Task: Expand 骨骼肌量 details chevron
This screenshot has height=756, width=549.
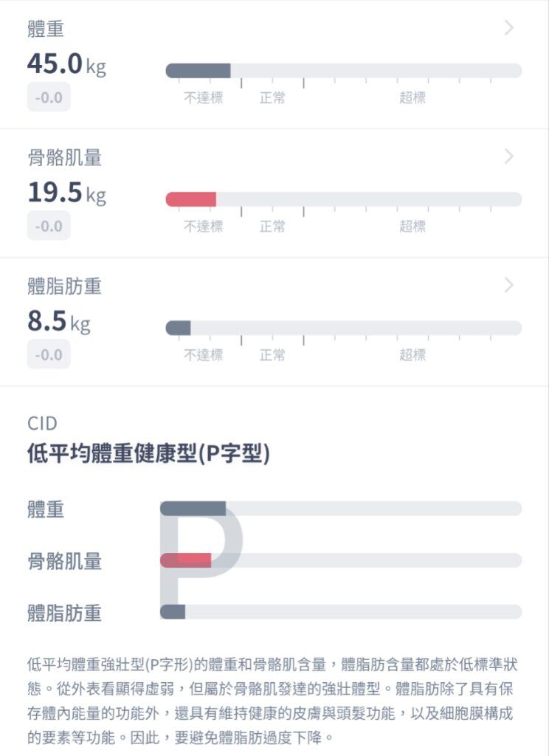Action: coord(509,157)
